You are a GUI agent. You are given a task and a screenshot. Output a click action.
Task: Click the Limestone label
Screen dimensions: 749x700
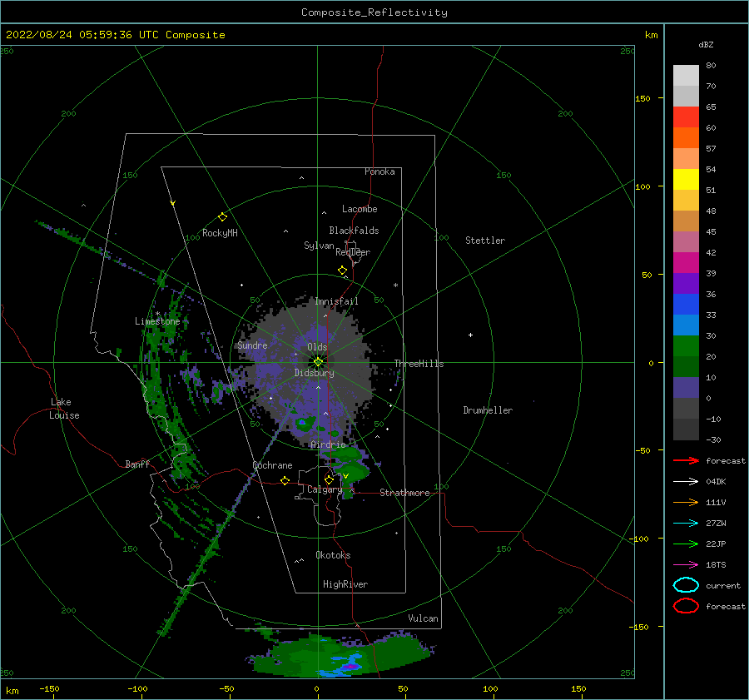tap(157, 321)
